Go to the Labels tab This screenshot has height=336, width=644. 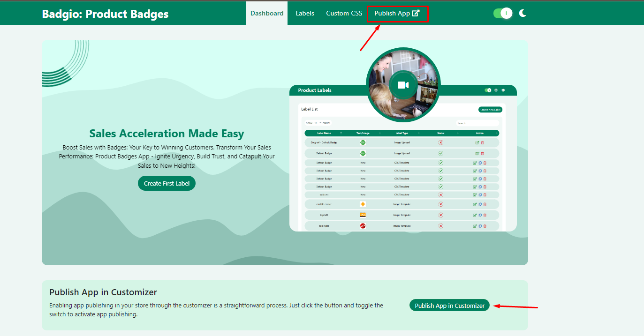pyautogui.click(x=305, y=13)
